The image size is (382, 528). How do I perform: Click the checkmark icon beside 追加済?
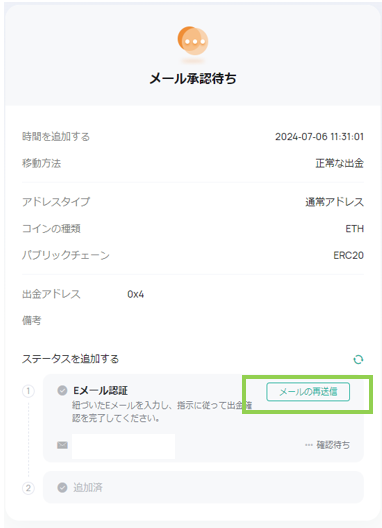[62, 487]
